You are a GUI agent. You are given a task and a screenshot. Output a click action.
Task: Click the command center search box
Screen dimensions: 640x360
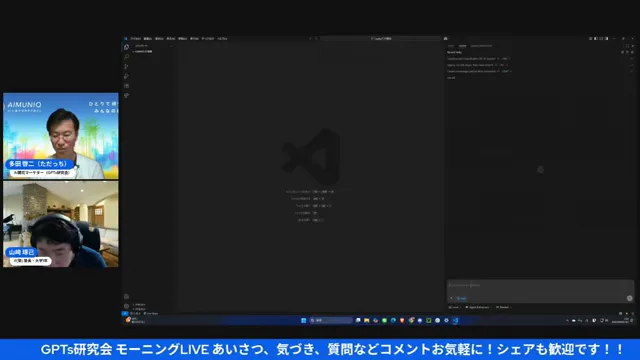380,38
